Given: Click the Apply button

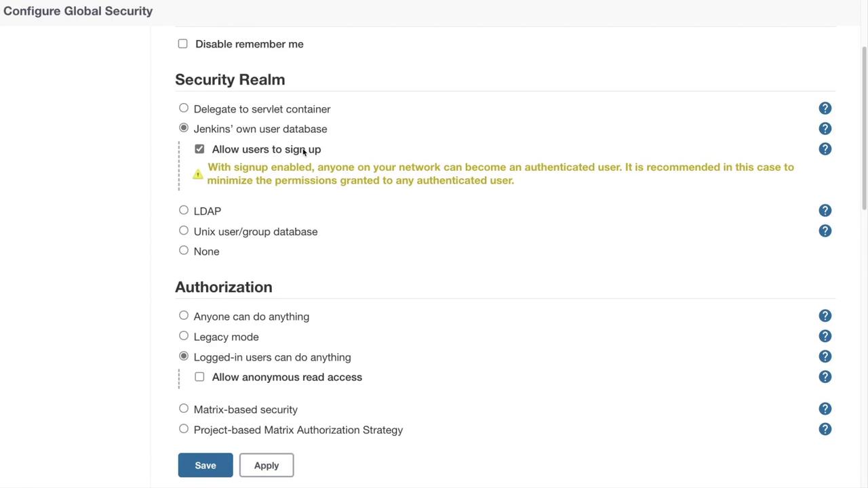Looking at the screenshot, I should click(267, 465).
